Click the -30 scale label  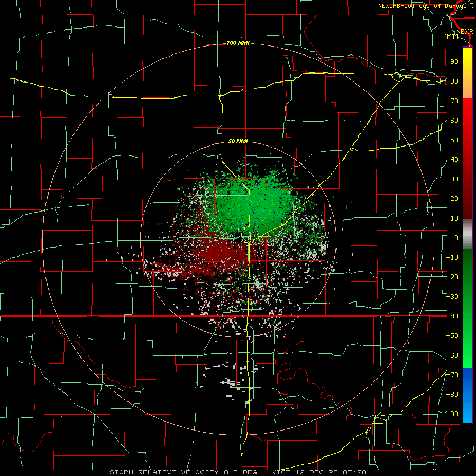tap(452, 297)
